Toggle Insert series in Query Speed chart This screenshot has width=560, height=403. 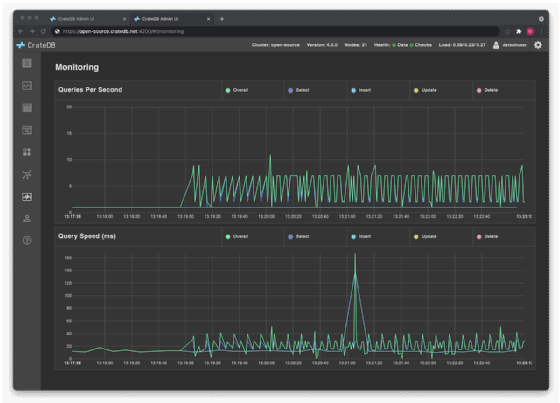coord(361,237)
